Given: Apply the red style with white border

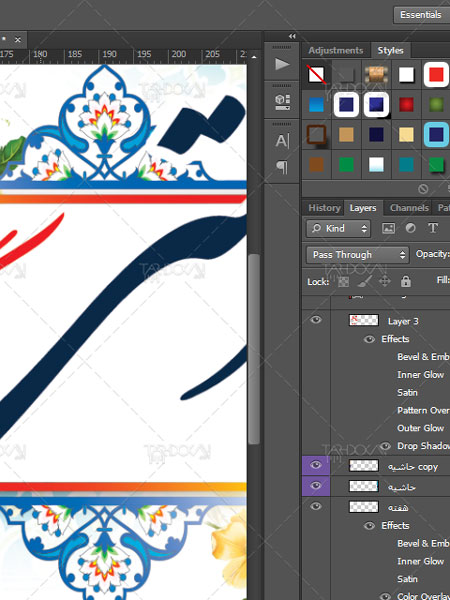Looking at the screenshot, I should point(436,74).
